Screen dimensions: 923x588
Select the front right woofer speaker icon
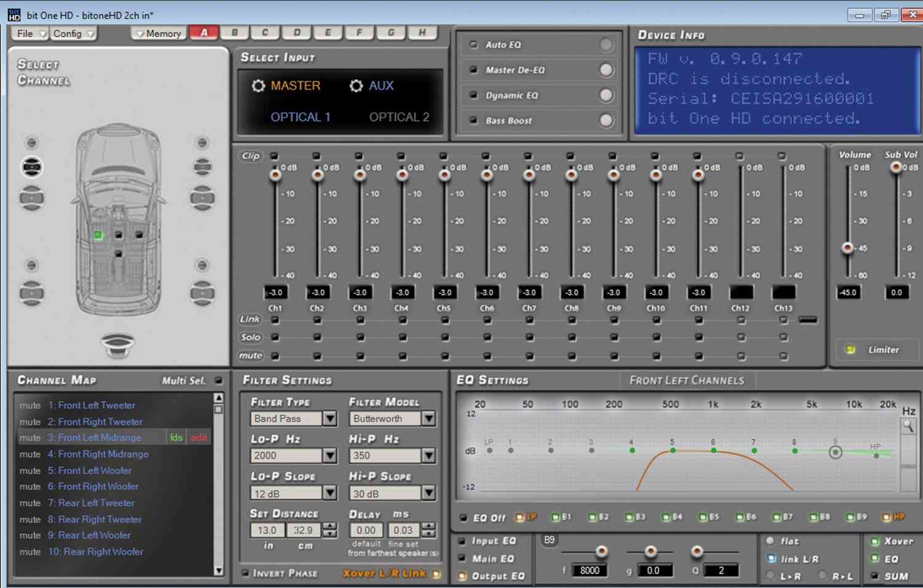coord(202,199)
